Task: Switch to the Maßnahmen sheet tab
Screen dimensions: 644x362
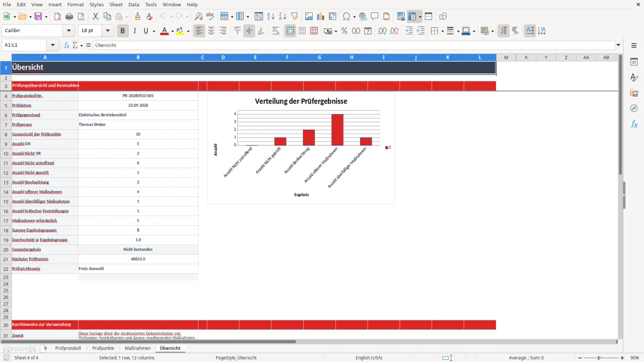Action: [137, 348]
